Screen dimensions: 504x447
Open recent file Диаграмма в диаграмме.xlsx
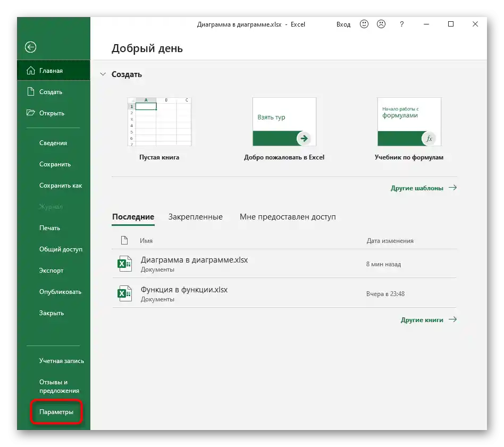coord(284,264)
